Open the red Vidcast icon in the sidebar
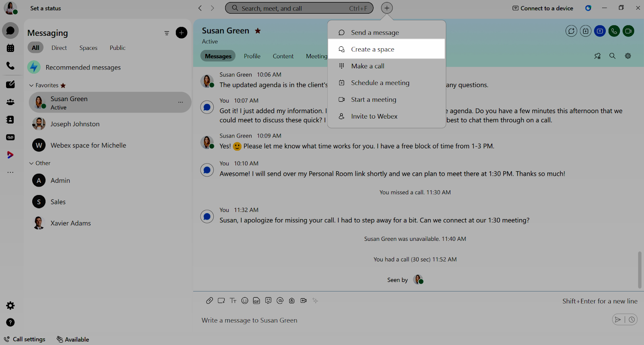The width and height of the screenshot is (644, 345). tap(10, 155)
